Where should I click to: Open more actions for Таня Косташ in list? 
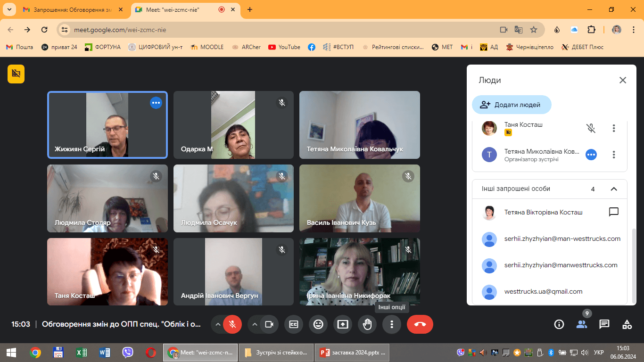(x=614, y=128)
